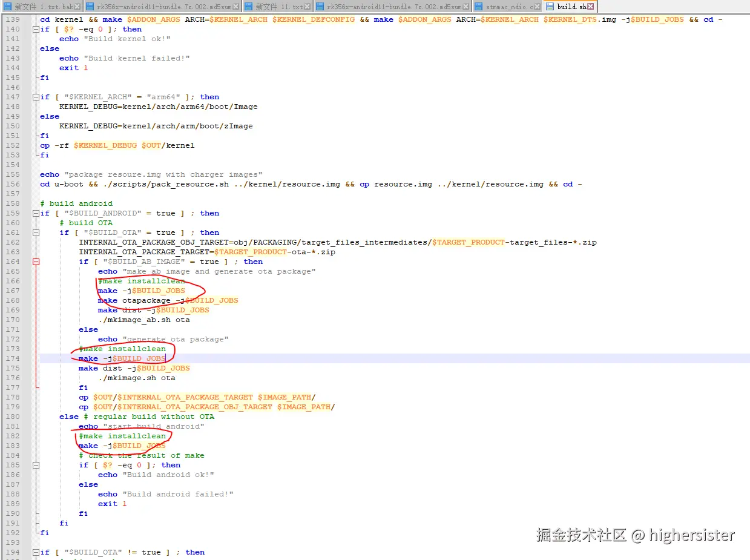The height and width of the screenshot is (560, 750).
Task: Click line number 192 in the margin
Action: coord(13,533)
